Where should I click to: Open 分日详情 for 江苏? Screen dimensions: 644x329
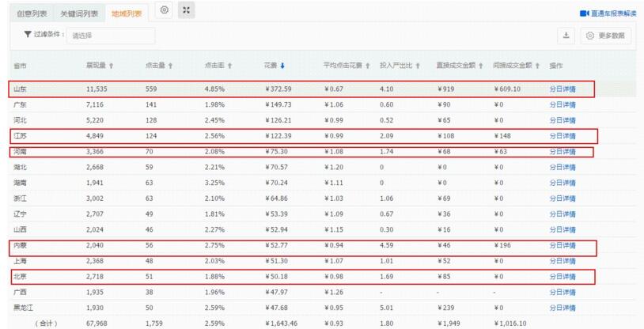(563, 136)
